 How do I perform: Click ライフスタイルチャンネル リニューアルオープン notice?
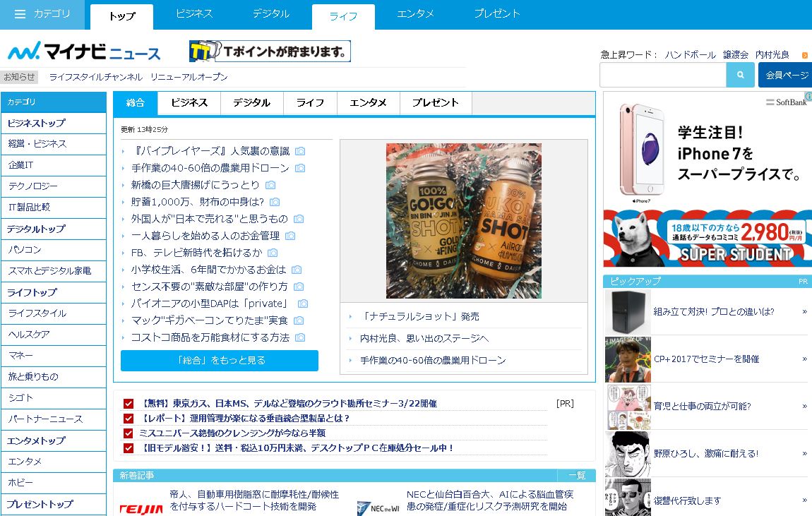click(x=138, y=77)
